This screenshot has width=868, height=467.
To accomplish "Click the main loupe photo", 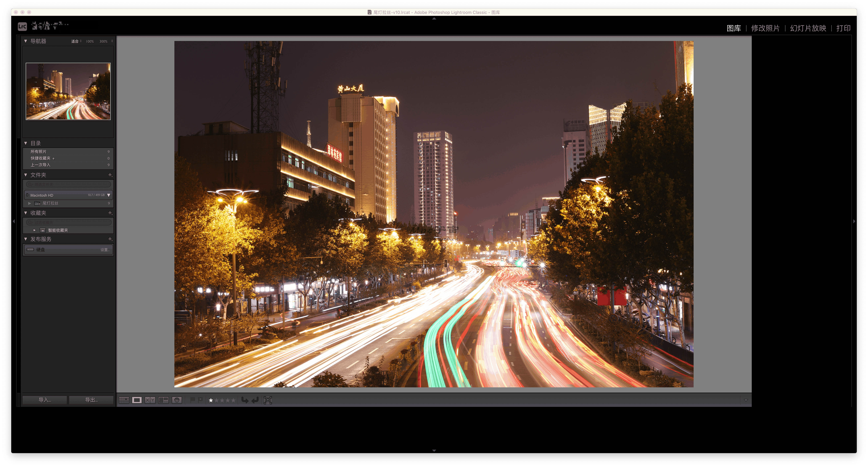I will (434, 214).
